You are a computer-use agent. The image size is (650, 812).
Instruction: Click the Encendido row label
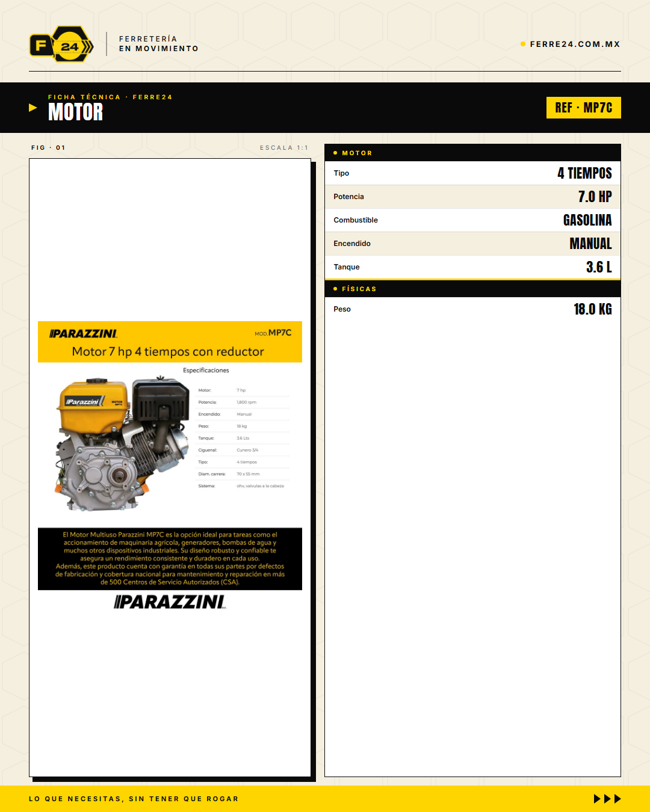352,244
